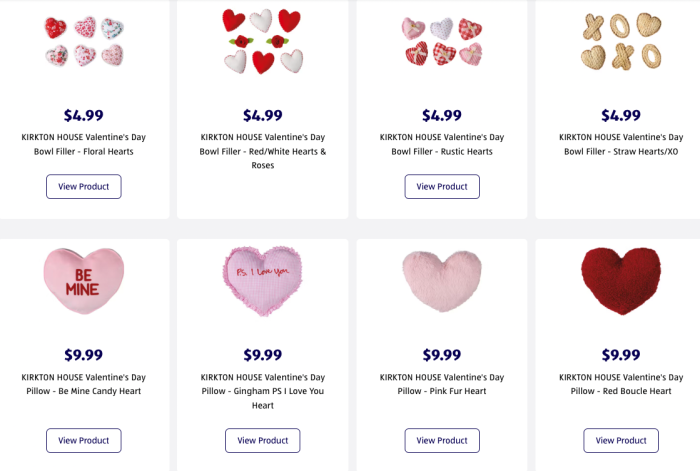Select the Rustic Hearts bowl filler photo
Viewport: 700px width, 471px height.
click(x=442, y=41)
